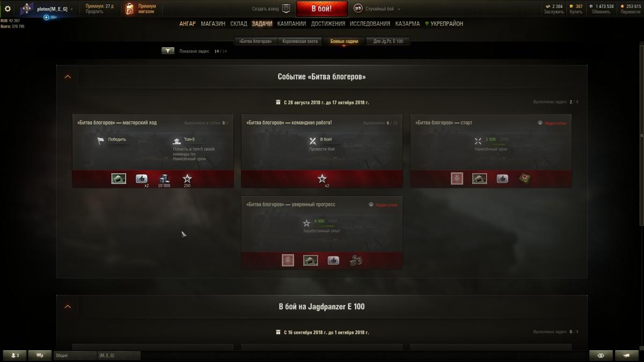This screenshot has height=362, width=644.
Task: Click the Продлить premium link
Action: (94, 12)
